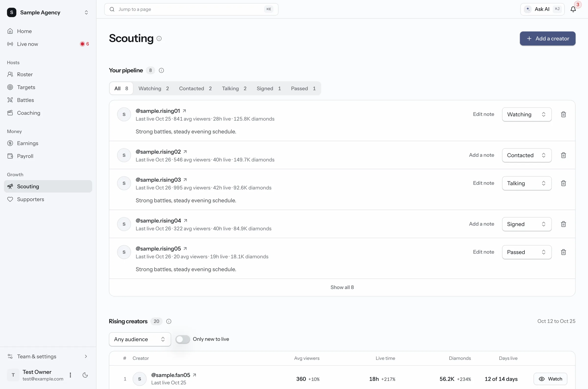Open Passed status dropdown for @sample.rising05
Image resolution: width=588 pixels, height=389 pixels.
[527, 252]
